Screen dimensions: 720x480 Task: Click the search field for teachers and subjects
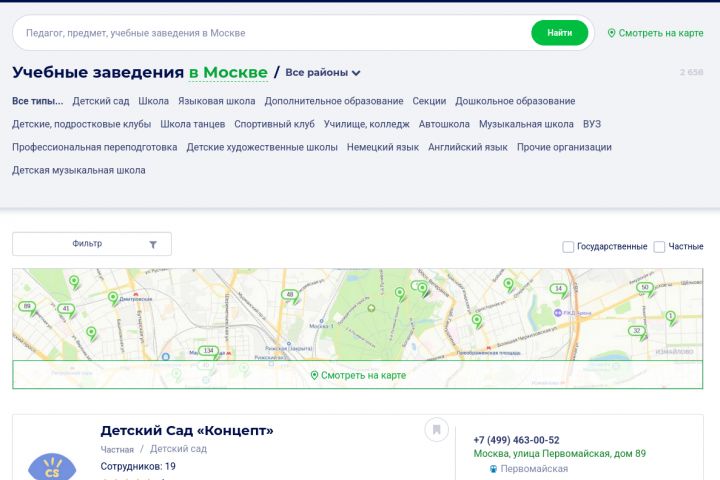tap(270, 33)
